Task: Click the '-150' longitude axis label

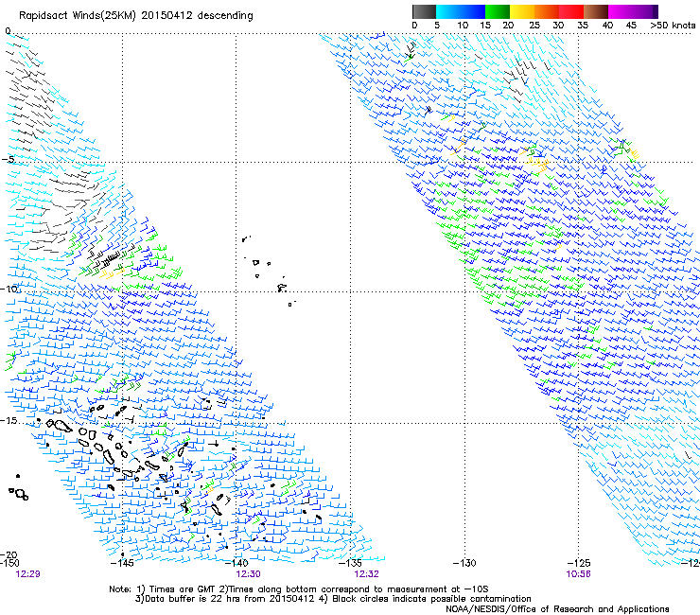Action: [9, 563]
